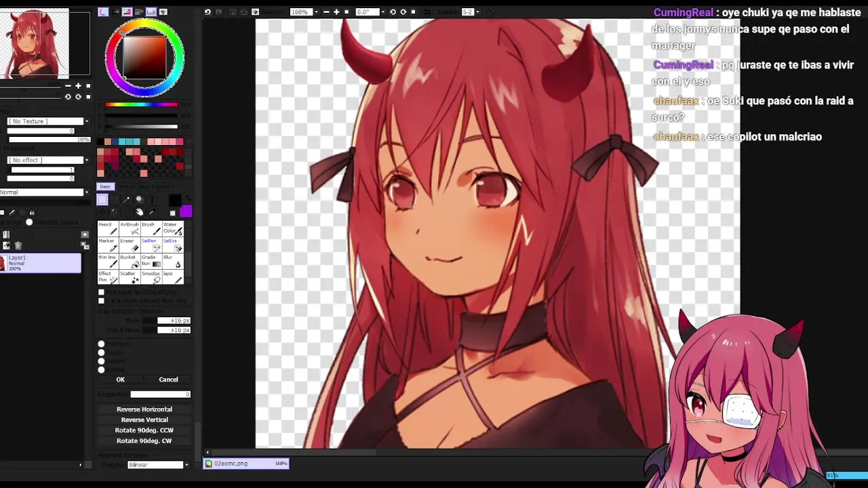Select the Bucket fill tool
The width and height of the screenshot is (868, 488).
click(130, 261)
